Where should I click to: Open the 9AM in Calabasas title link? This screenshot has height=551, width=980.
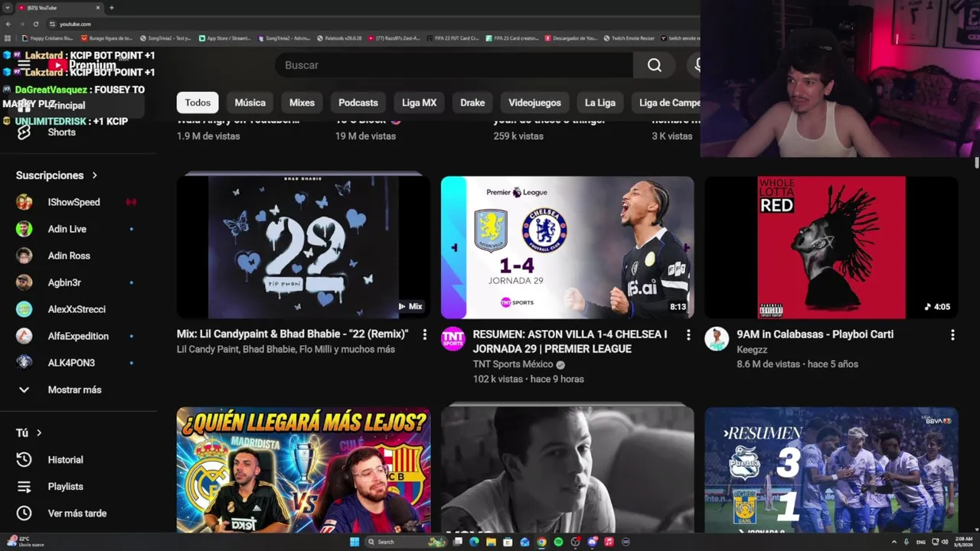pyautogui.click(x=815, y=334)
